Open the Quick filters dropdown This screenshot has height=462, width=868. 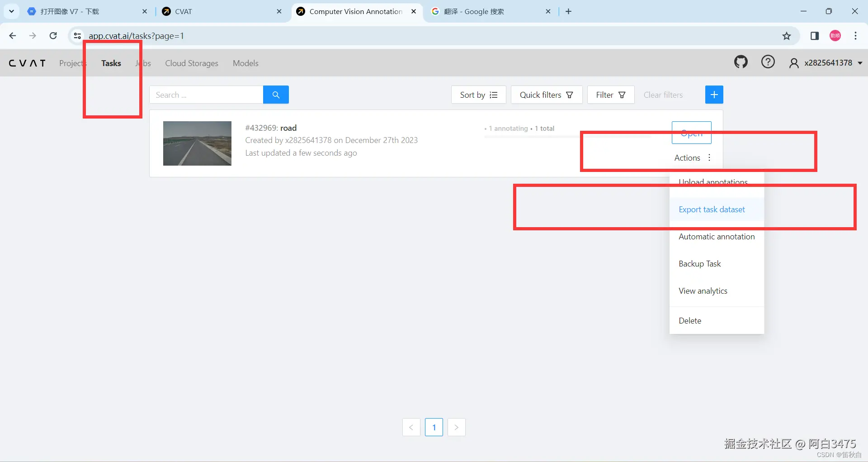547,95
